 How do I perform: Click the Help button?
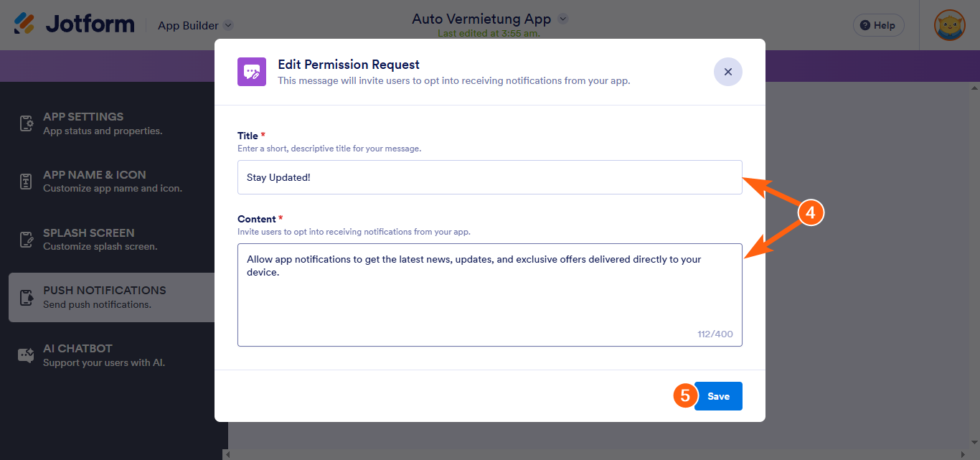[x=878, y=24]
